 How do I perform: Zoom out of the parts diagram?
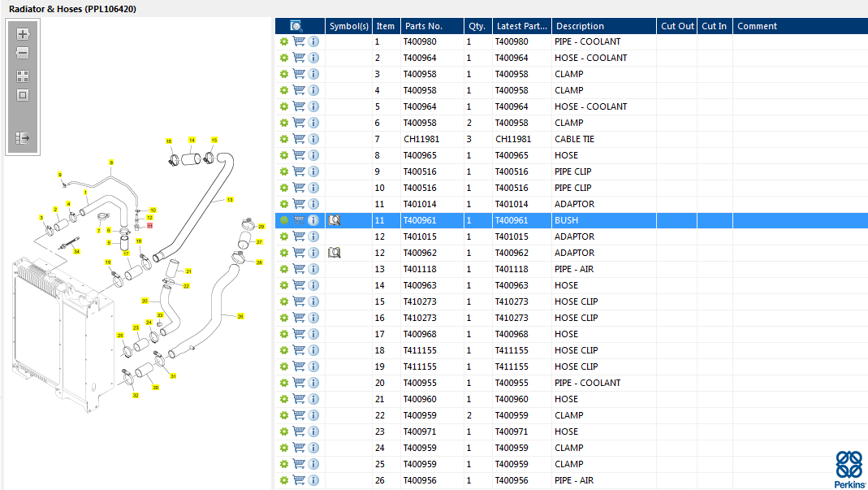23,53
